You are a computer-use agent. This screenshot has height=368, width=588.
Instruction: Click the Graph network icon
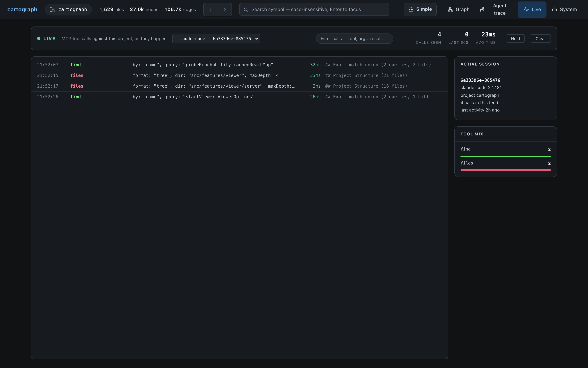coord(450,10)
